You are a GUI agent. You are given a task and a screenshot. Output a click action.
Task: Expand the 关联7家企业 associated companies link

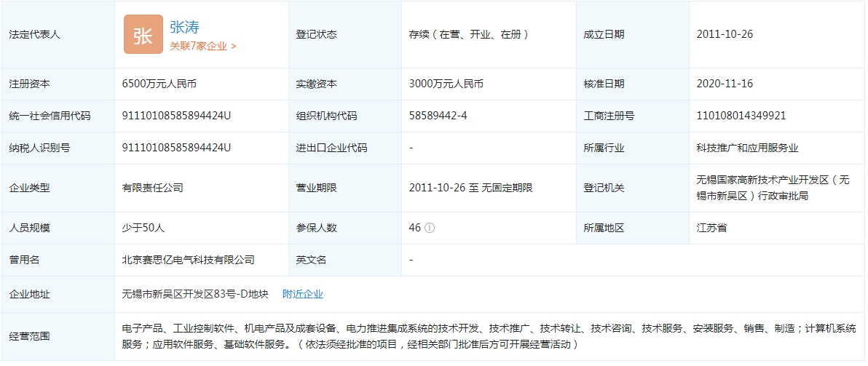click(x=203, y=46)
